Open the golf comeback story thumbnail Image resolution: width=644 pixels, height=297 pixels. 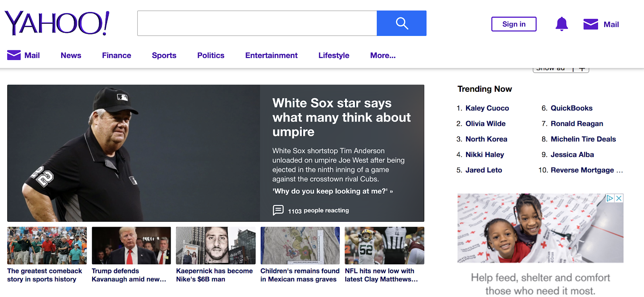coord(47,245)
